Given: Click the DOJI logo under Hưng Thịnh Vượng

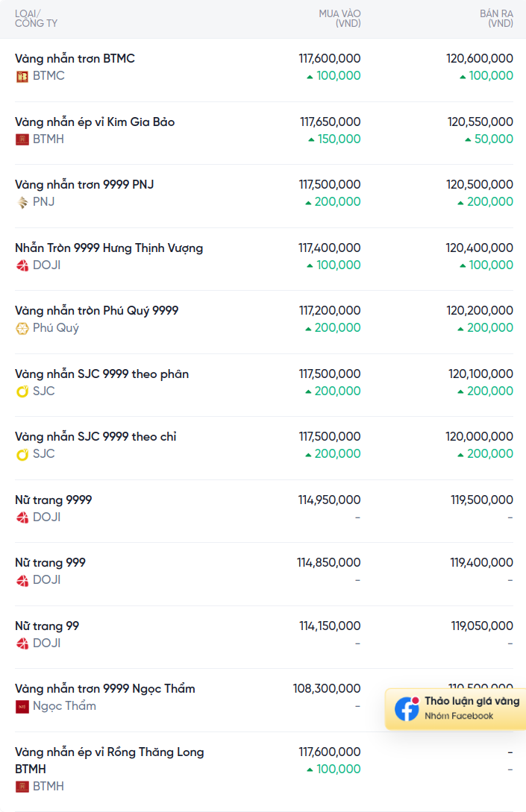Looking at the screenshot, I should [22, 265].
